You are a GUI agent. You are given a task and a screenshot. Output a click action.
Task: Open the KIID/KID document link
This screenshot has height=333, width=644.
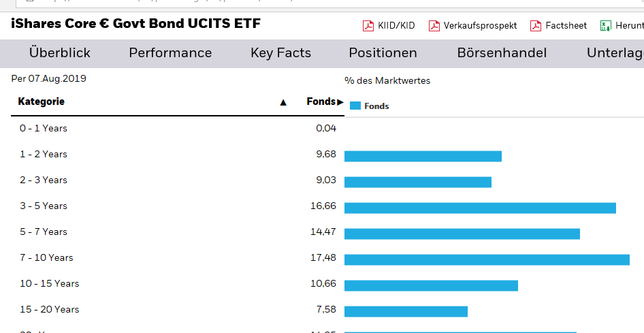[x=397, y=26]
